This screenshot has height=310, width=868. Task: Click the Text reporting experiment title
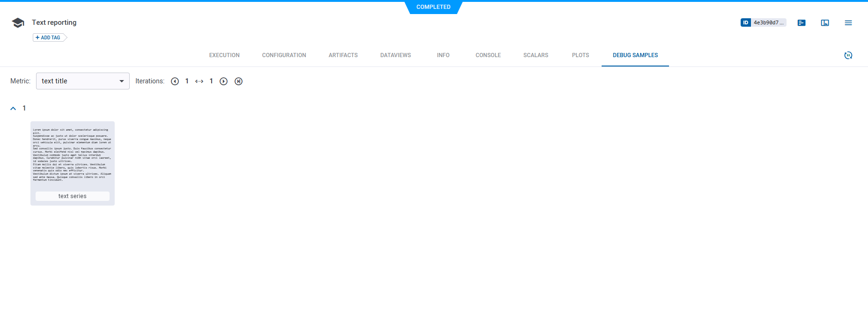tap(54, 22)
